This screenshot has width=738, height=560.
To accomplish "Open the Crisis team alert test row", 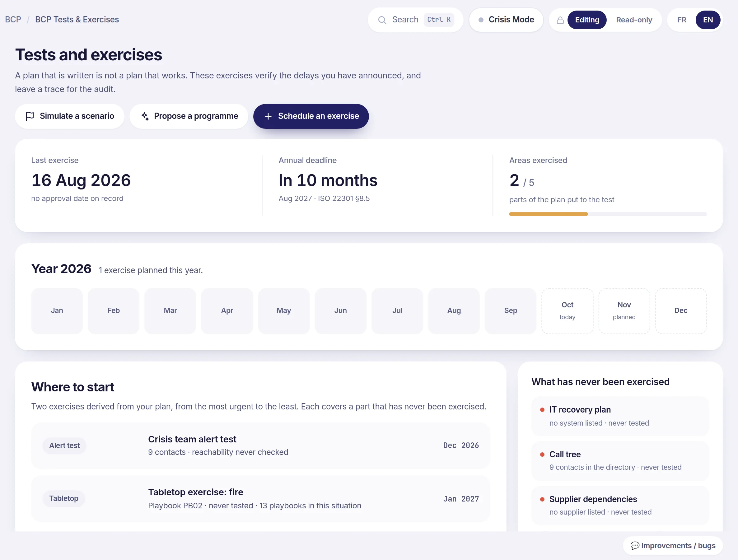I will pyautogui.click(x=260, y=446).
